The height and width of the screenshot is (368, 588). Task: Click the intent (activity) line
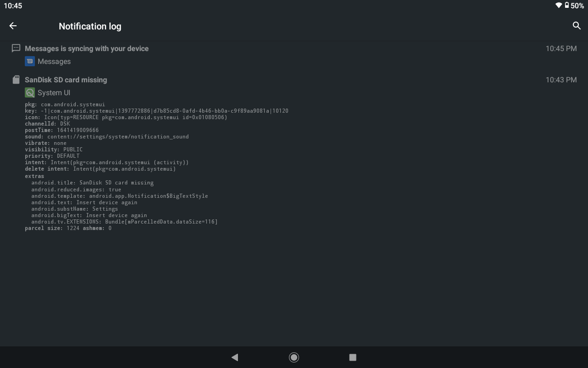click(107, 162)
